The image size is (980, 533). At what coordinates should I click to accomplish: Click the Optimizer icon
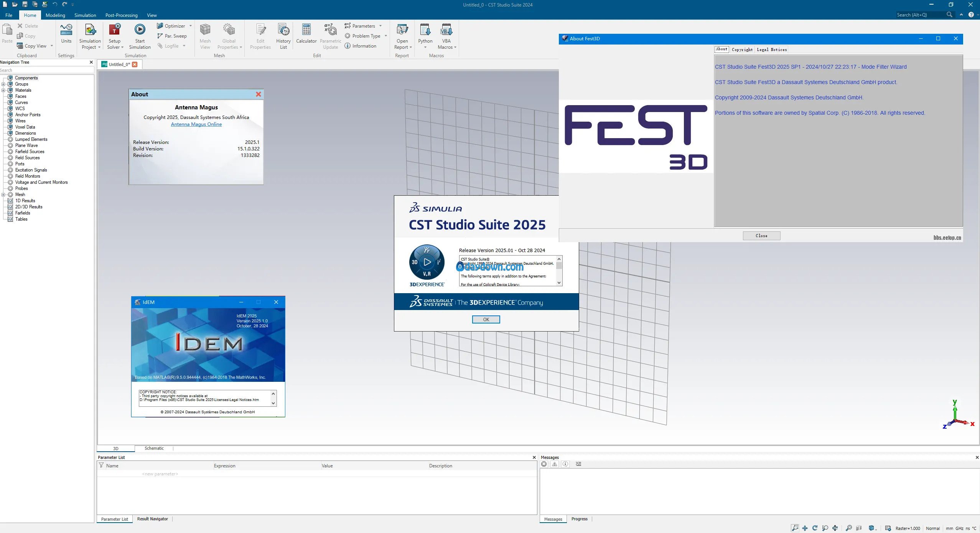coord(160,26)
